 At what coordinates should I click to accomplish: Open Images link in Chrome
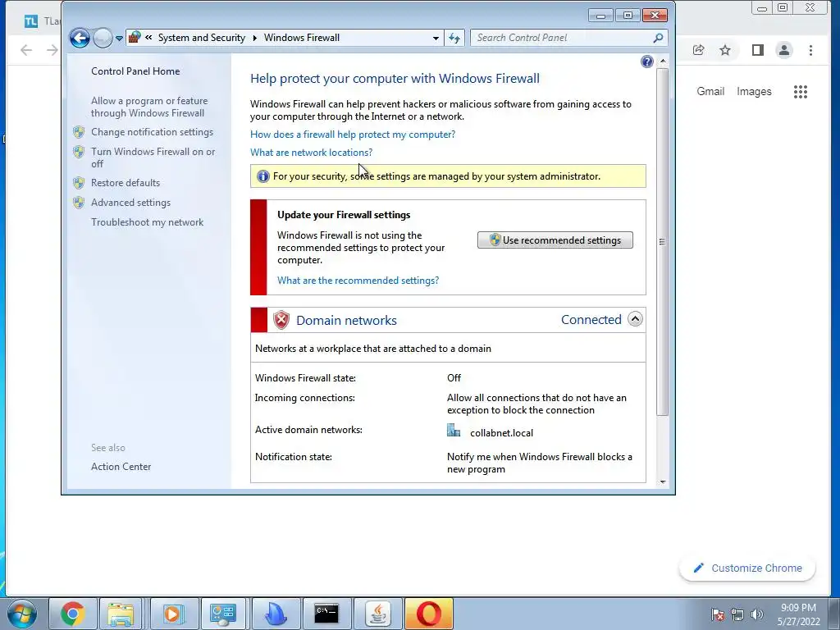tap(754, 92)
